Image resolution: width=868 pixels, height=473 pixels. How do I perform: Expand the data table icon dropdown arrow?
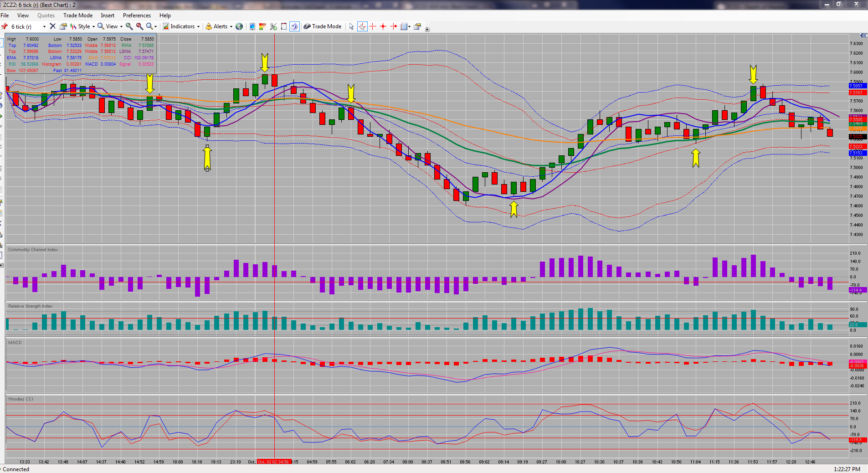click(x=409, y=27)
